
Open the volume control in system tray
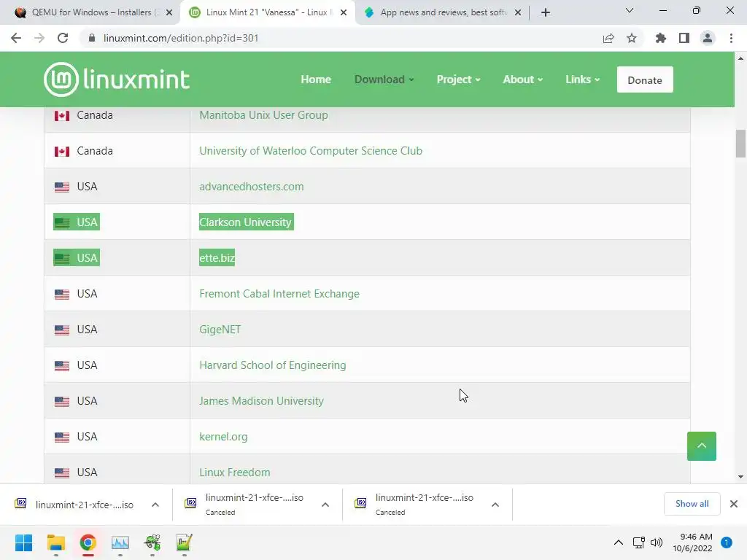coord(657,542)
